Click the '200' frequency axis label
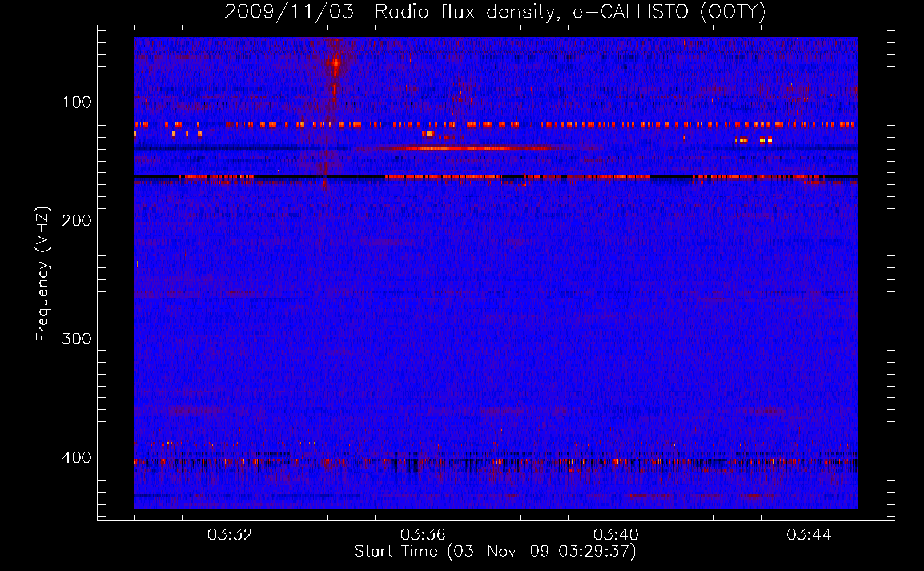Viewport: 924px width, 571px height. coord(77,221)
